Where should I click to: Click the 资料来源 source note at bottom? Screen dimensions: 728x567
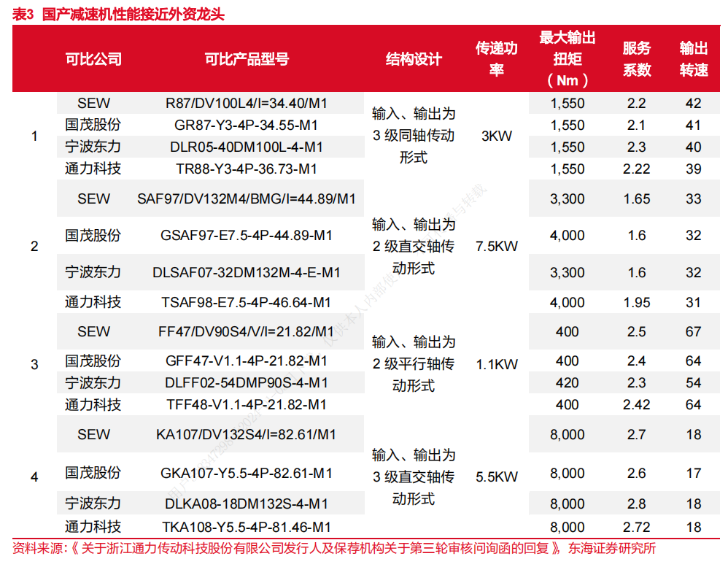334,549
